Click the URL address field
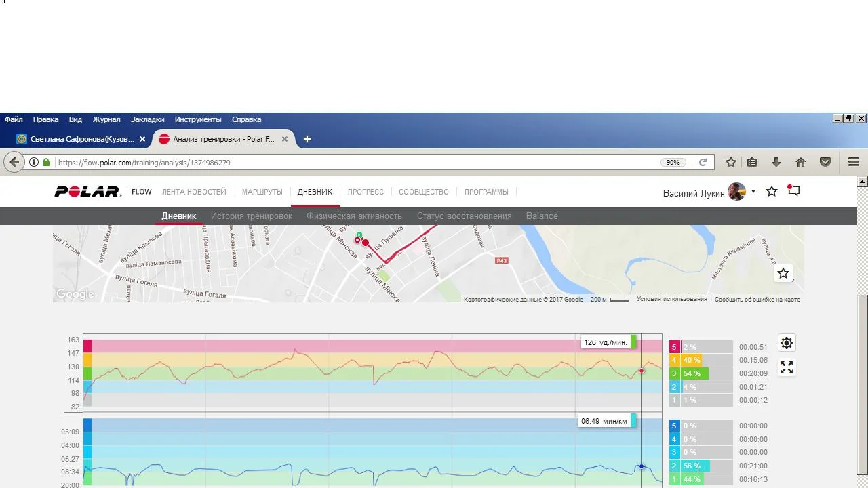 pos(353,163)
